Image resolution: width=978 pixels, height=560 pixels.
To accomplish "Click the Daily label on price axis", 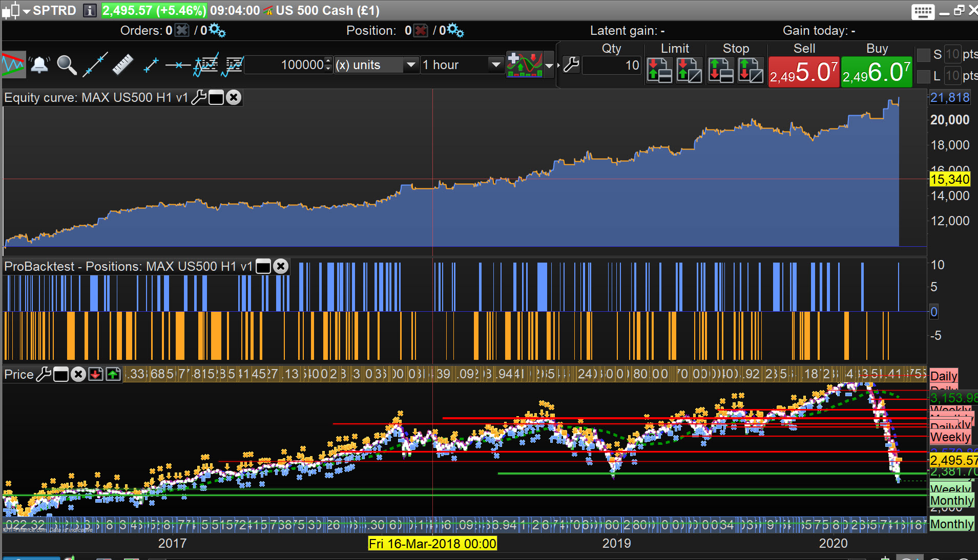I will [x=943, y=376].
